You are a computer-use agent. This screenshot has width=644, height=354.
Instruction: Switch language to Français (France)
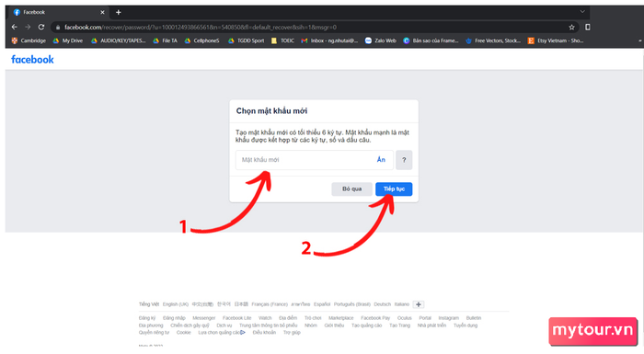[x=270, y=304]
